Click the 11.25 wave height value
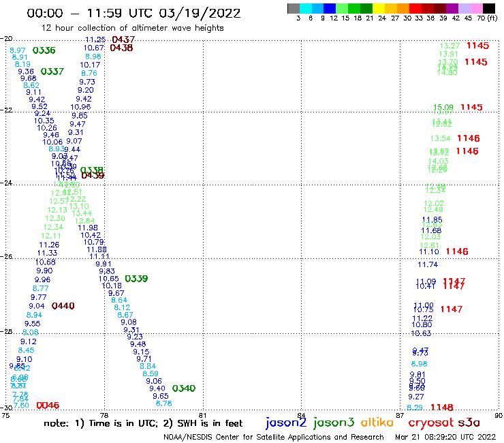The height and width of the screenshot is (443, 504). point(95,40)
